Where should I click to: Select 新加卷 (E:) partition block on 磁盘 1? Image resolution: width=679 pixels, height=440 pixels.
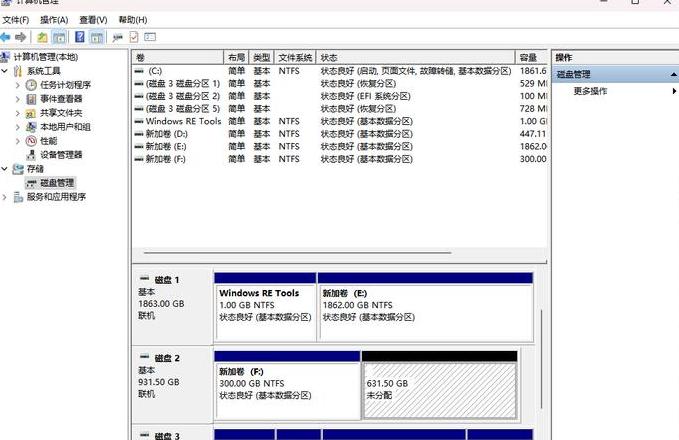coord(425,307)
